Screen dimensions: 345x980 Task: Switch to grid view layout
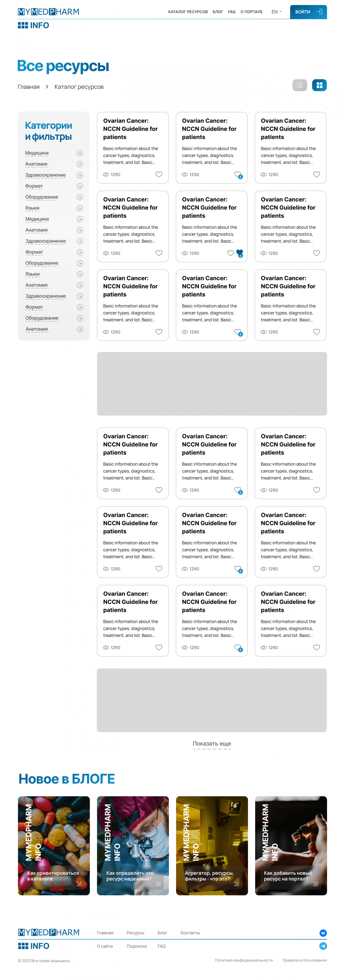(x=319, y=85)
